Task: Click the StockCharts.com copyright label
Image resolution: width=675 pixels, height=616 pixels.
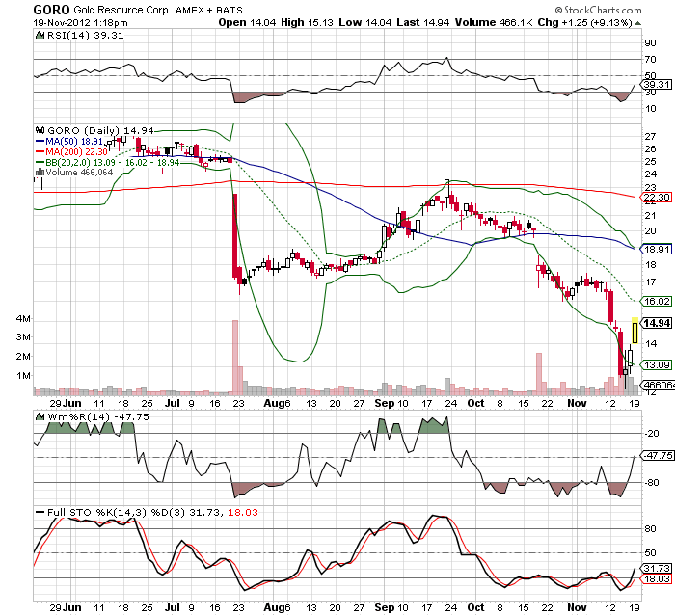Action: (599, 10)
